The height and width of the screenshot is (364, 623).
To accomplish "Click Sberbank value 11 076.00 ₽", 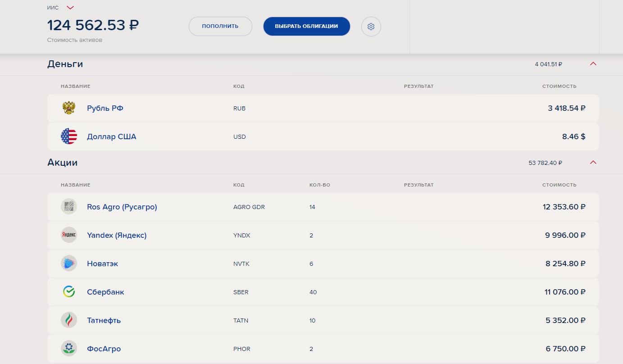I will coord(565,292).
